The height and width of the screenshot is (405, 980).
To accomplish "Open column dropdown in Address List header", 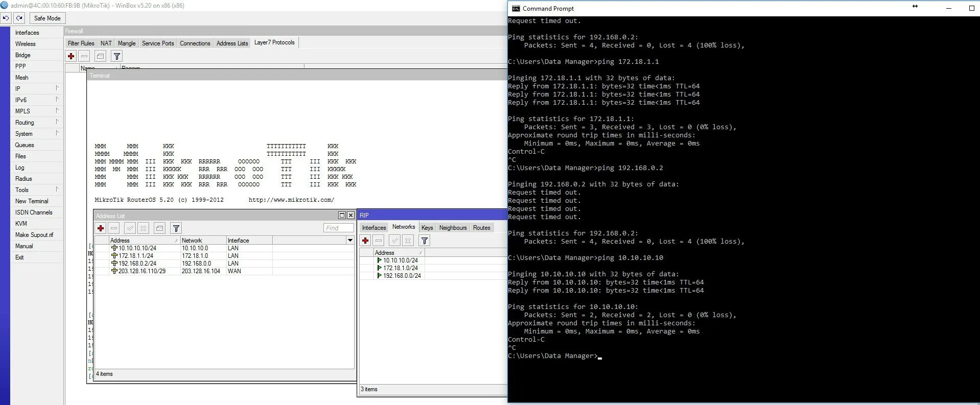I will 350,240.
